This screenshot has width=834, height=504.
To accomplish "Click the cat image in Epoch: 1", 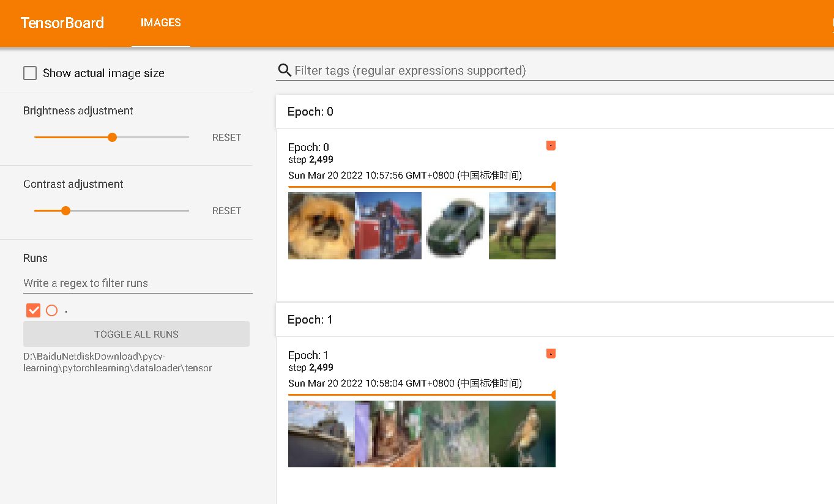I will [389, 434].
